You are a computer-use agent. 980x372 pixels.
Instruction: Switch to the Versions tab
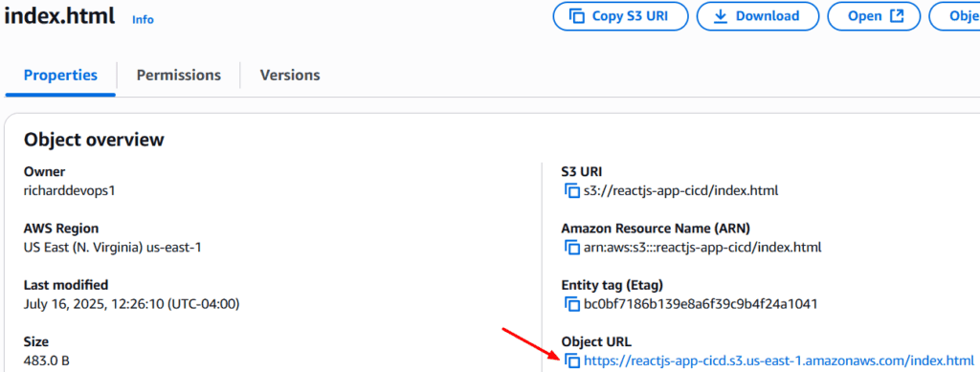290,76
